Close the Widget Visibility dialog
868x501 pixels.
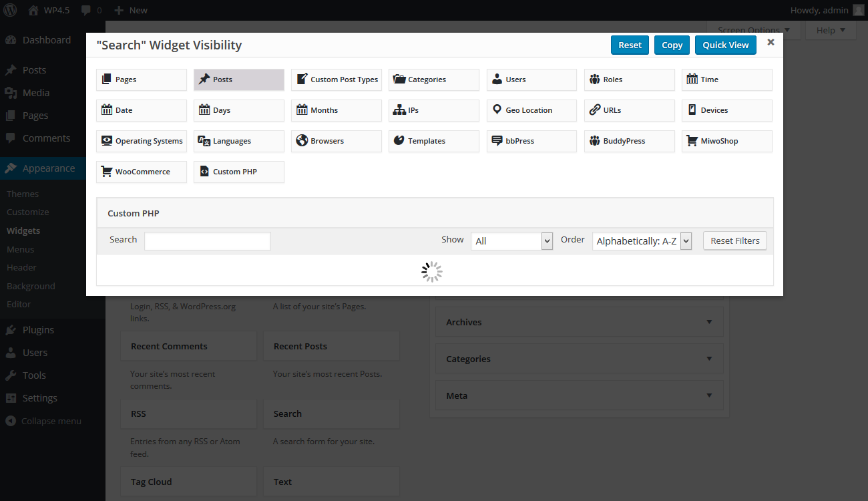point(771,42)
